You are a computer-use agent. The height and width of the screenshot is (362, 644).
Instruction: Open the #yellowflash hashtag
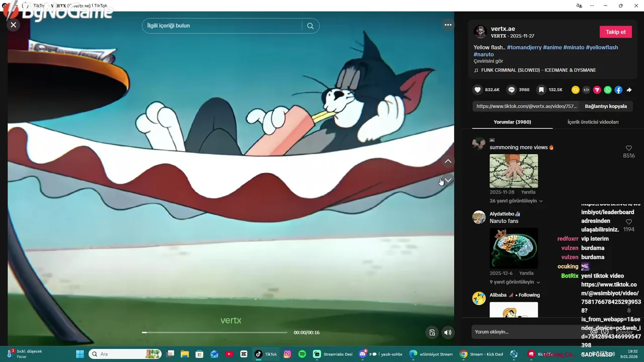[x=602, y=47]
